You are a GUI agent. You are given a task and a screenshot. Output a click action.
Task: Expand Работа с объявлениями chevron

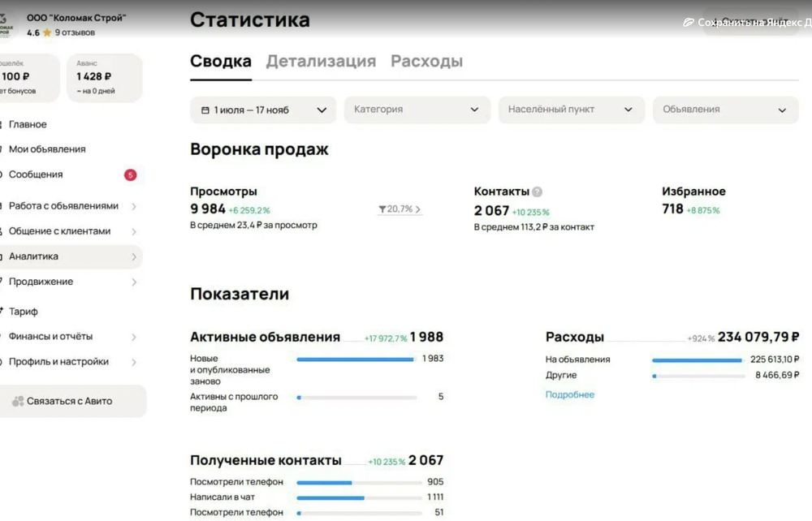[134, 206]
